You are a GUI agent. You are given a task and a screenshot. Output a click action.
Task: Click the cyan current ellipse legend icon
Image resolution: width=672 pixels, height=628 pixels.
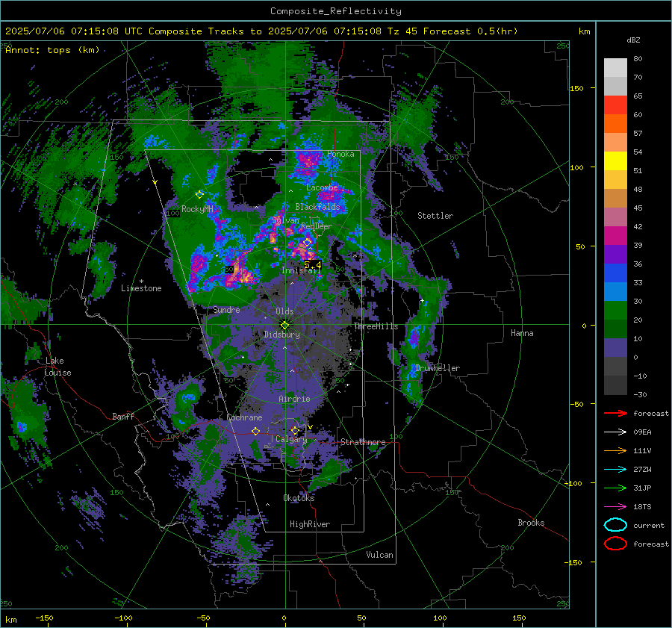tap(615, 525)
